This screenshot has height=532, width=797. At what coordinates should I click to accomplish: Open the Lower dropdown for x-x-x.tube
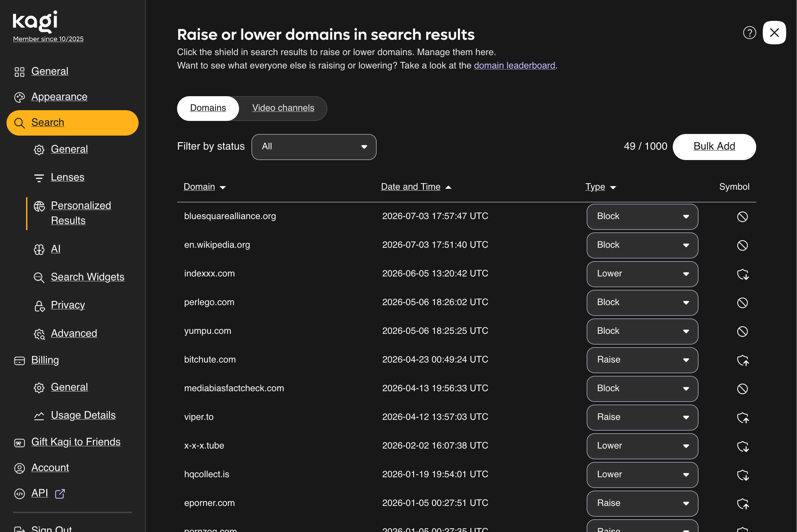tap(642, 446)
